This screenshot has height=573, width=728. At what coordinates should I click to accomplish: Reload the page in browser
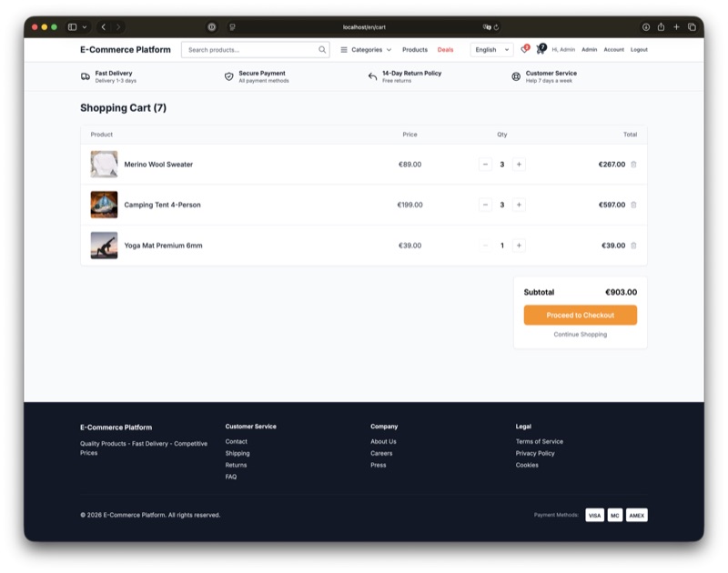(x=496, y=27)
